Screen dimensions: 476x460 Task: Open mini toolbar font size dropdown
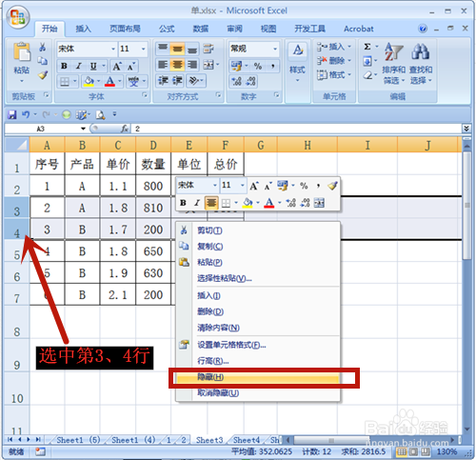pyautogui.click(x=243, y=185)
